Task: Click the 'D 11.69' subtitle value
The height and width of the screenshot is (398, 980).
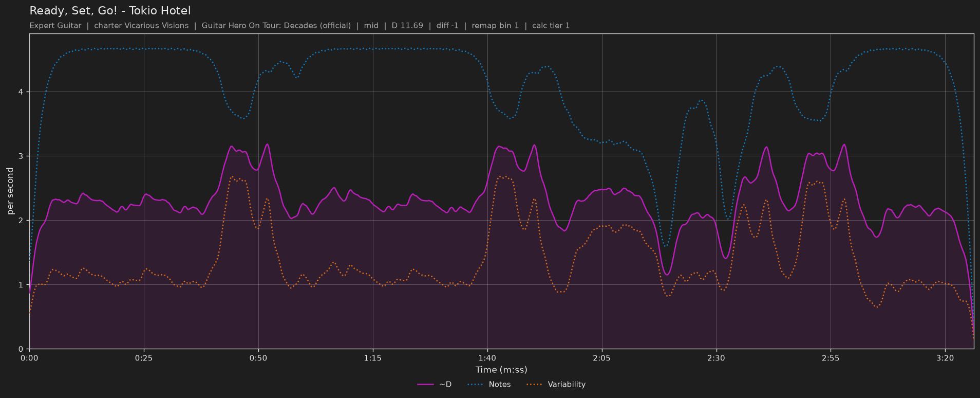Action: 407,26
